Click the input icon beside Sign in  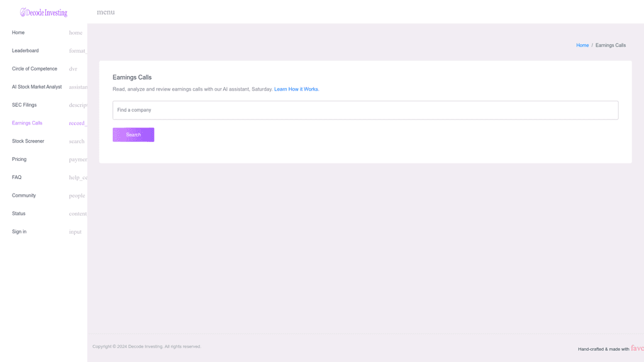75,232
